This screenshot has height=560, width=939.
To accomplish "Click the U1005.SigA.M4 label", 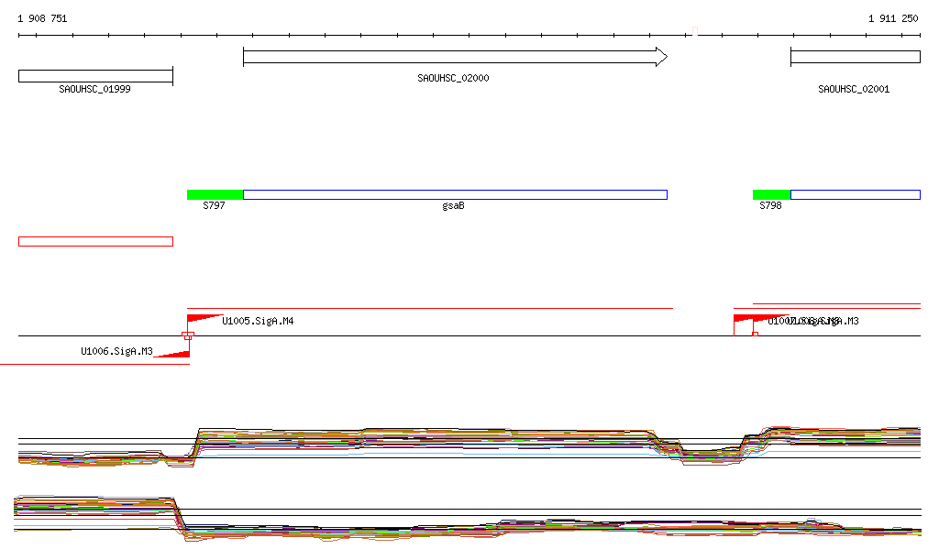I will point(258,322).
